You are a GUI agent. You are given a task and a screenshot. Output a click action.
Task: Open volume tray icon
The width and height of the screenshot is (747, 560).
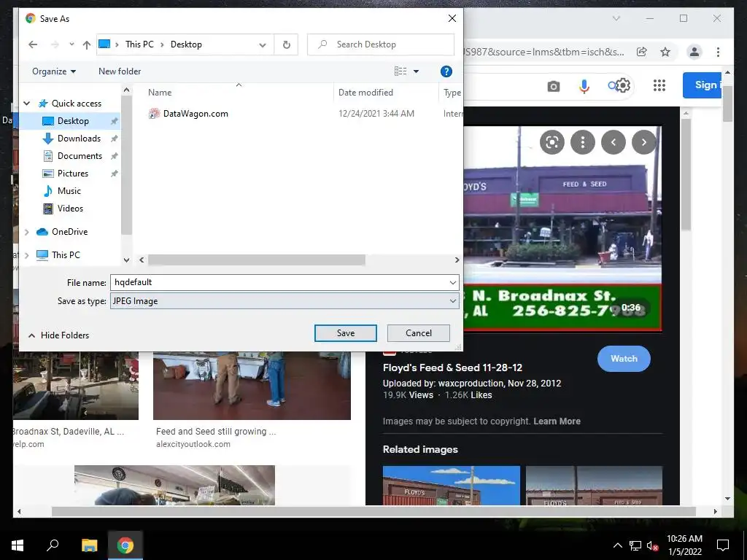(652, 545)
